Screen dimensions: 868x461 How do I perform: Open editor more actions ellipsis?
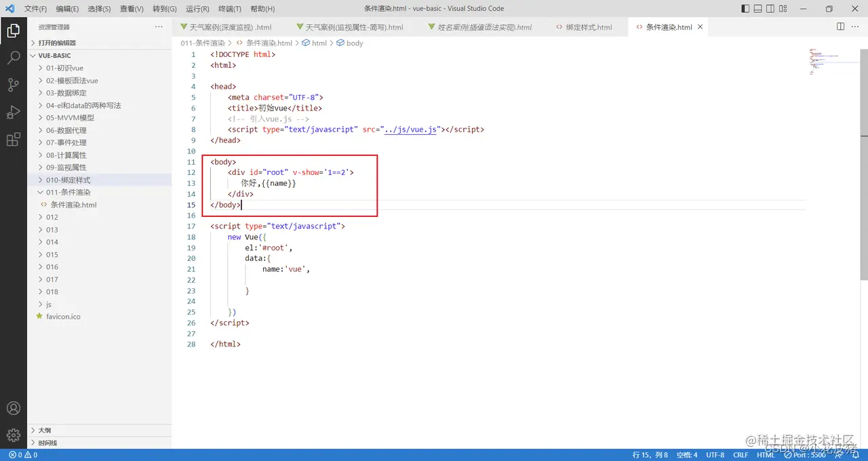[x=856, y=27]
